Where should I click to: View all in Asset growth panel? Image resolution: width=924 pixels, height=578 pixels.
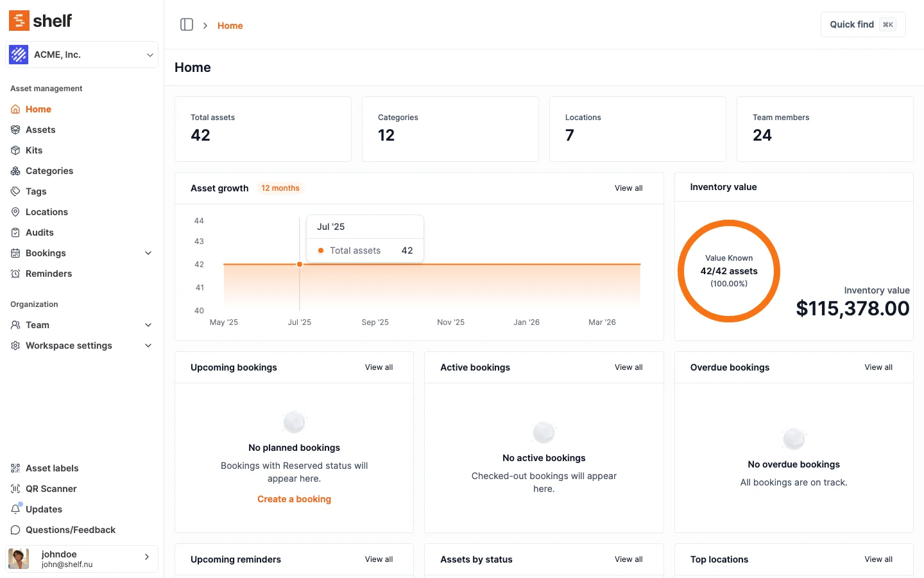click(628, 188)
